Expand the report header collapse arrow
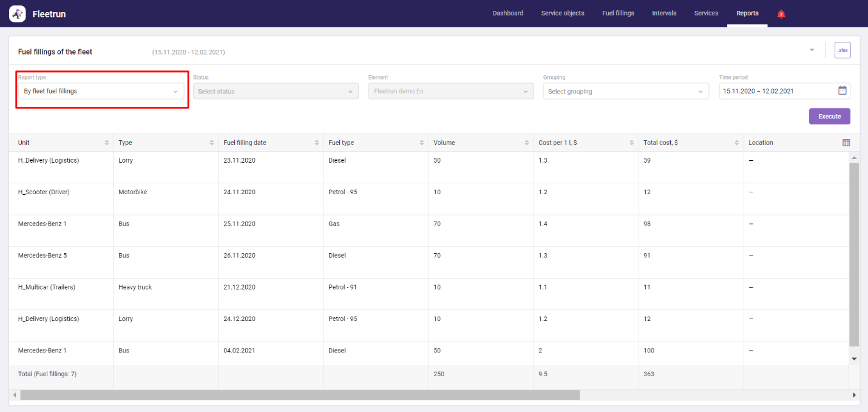 tap(812, 50)
